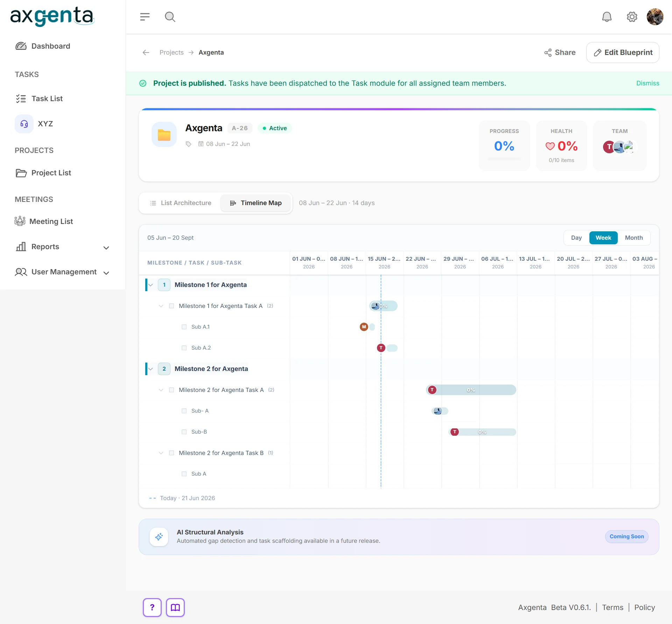Screen dimensions: 672x624
Task: Select the Timeline Map tab
Action: pyautogui.click(x=255, y=203)
